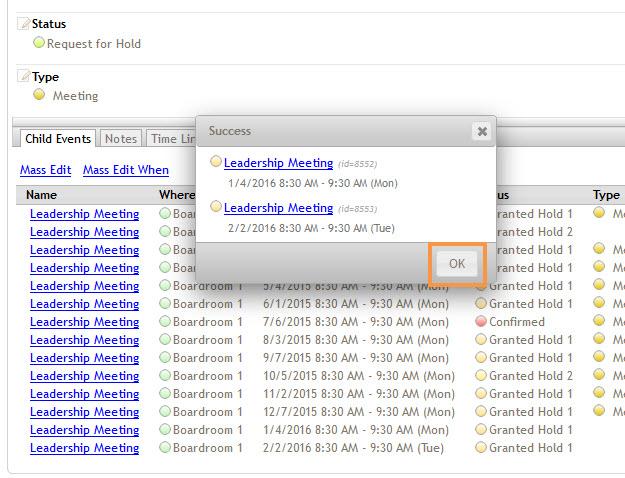Click Granted Hold 2 text on 10/5/2015 row

pos(531,376)
